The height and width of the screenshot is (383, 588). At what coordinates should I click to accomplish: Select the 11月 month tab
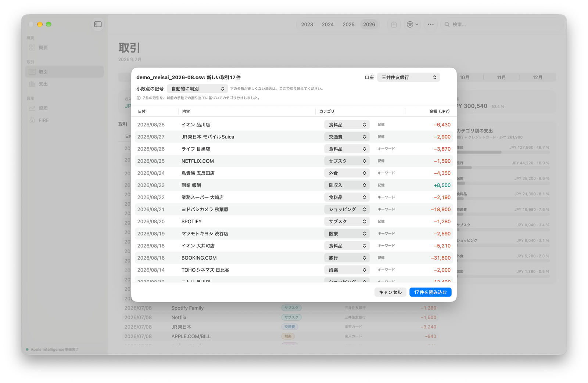click(501, 77)
